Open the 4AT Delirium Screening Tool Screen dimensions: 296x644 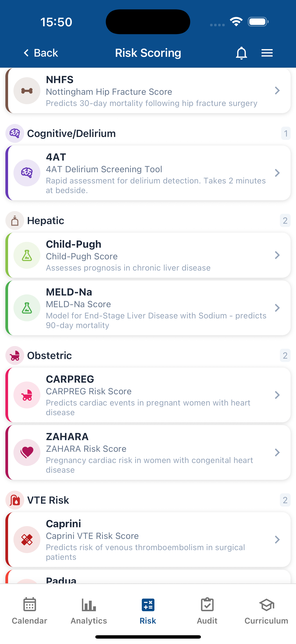(x=150, y=173)
